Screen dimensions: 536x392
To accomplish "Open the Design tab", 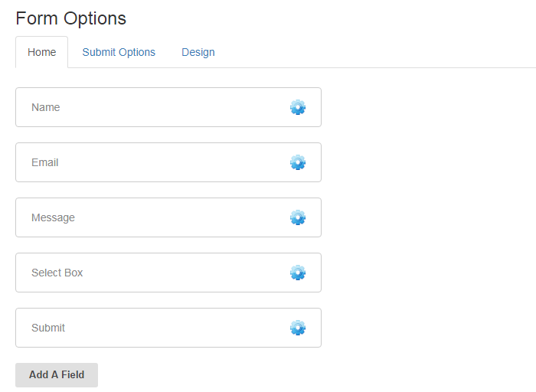I will coord(198,52).
